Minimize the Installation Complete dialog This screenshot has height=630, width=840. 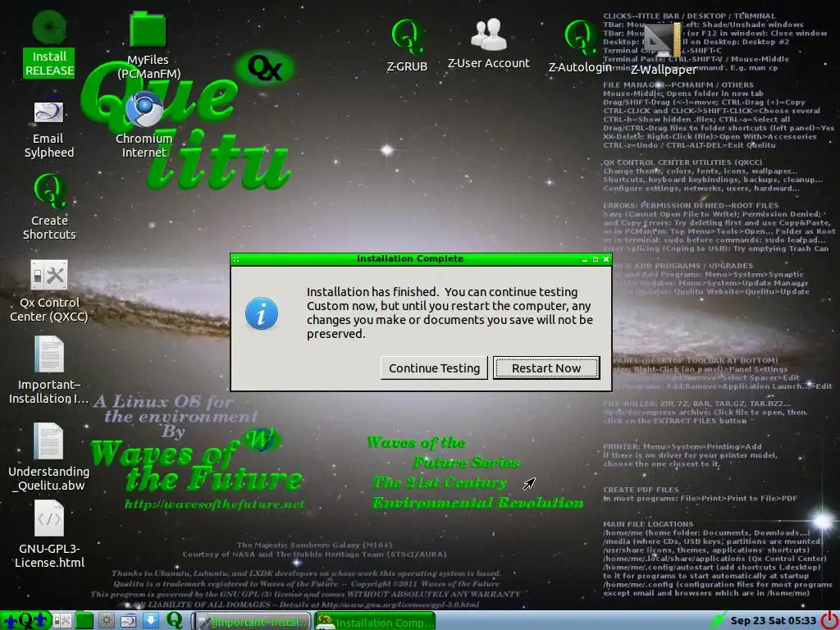point(584,259)
